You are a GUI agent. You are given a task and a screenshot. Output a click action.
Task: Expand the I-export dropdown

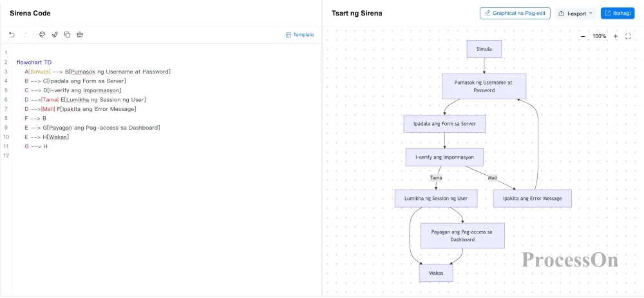(576, 13)
